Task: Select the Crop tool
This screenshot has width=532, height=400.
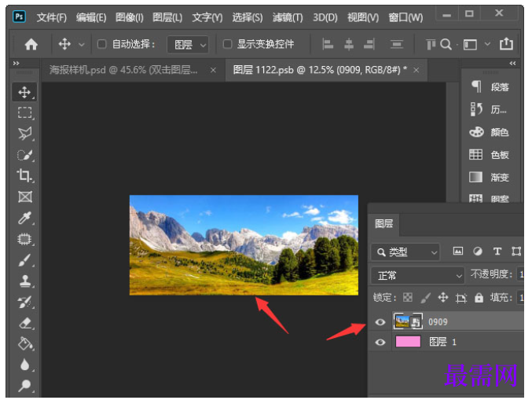Action: pyautogui.click(x=25, y=175)
